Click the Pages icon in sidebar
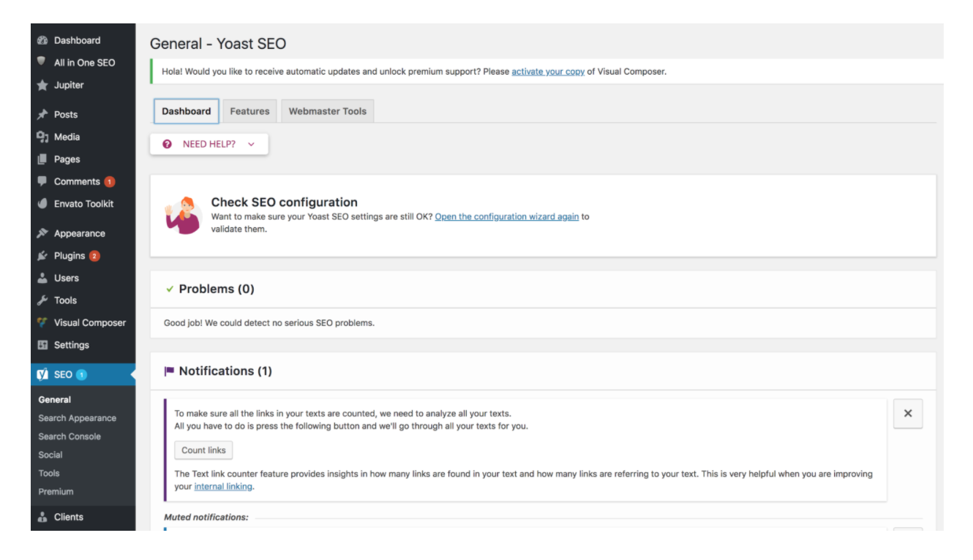 pos(42,159)
